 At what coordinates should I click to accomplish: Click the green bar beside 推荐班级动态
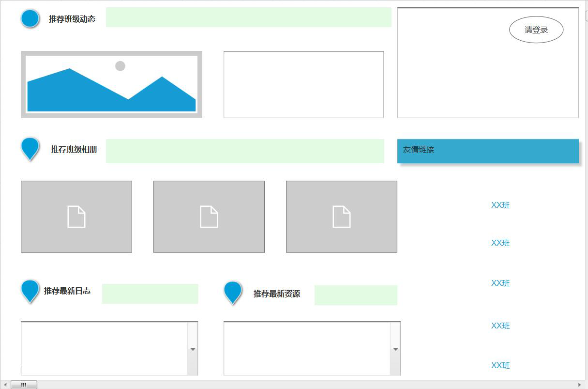coord(248,17)
